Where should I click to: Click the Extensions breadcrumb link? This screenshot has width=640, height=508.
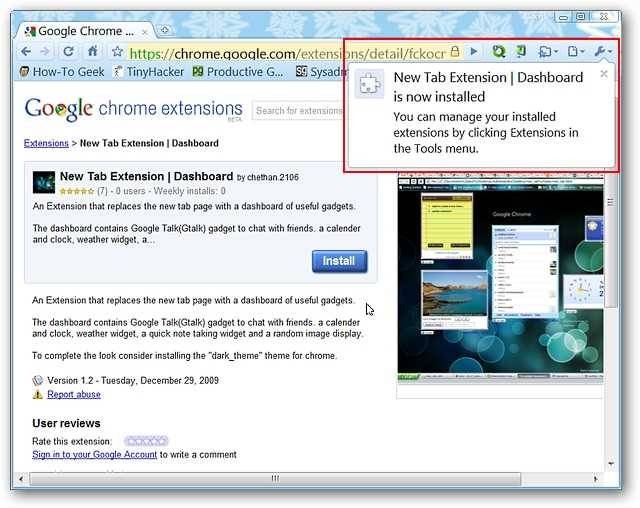click(46, 143)
